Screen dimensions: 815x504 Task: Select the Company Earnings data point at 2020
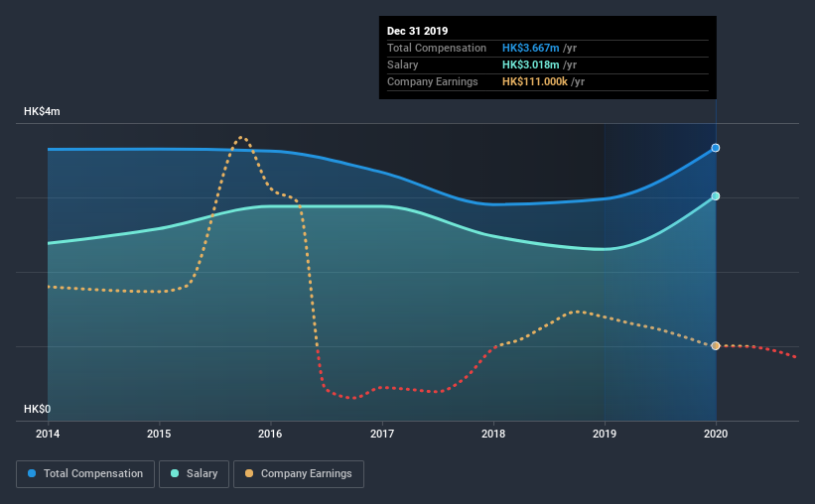pos(716,345)
